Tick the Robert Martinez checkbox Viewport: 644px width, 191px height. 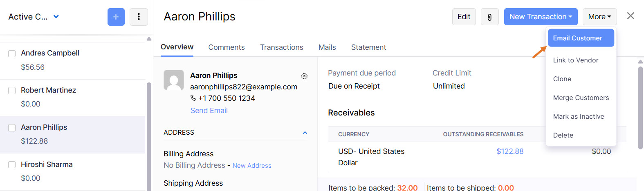point(12,91)
